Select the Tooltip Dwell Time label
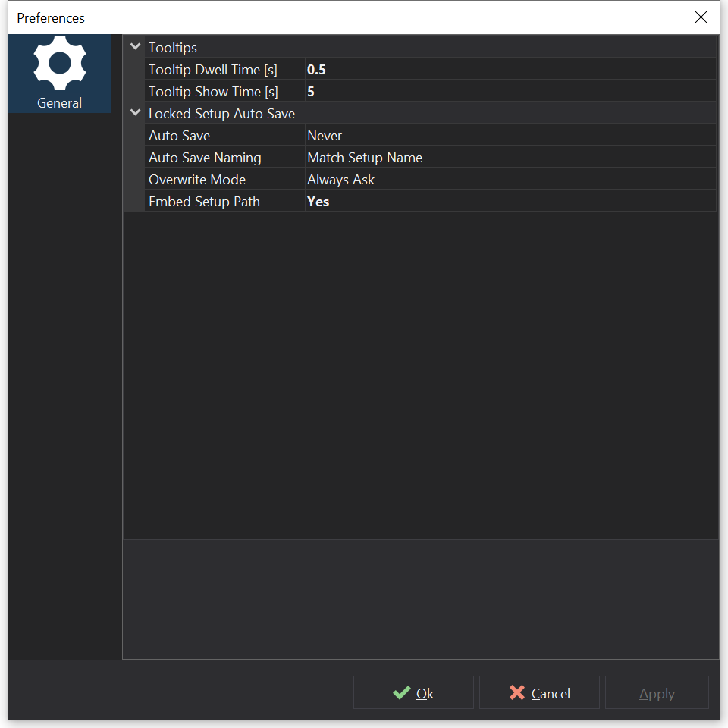This screenshot has height=728, width=728. pos(213,70)
